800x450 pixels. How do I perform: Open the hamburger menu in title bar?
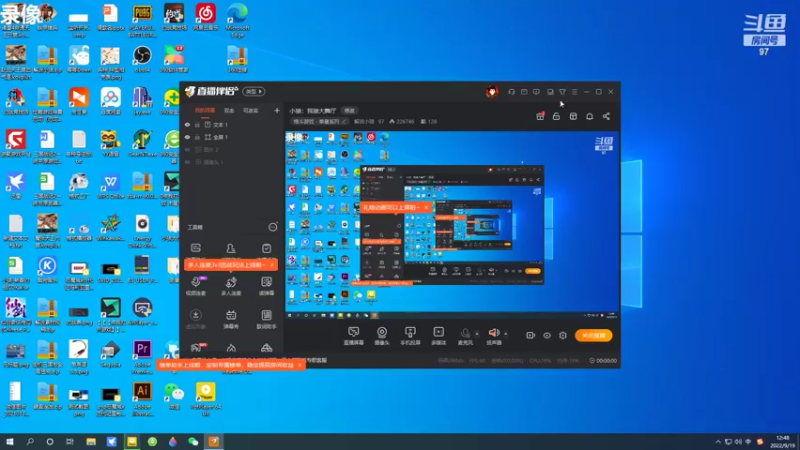tap(574, 92)
